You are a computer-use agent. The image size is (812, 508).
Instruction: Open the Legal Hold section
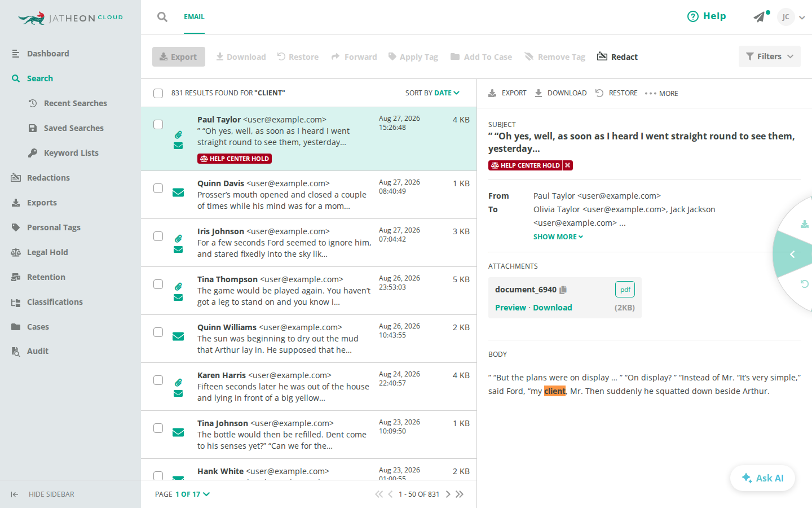pos(39,252)
